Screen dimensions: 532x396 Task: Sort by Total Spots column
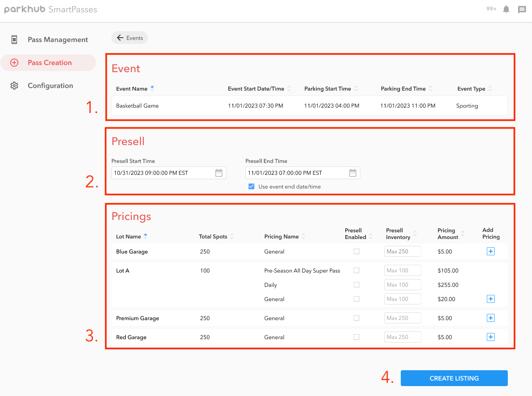click(232, 236)
